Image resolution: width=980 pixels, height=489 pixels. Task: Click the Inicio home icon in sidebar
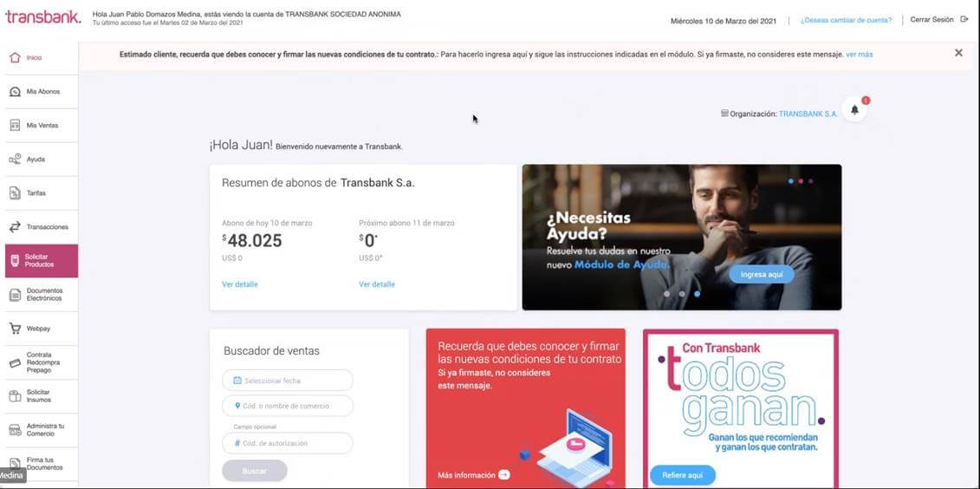[x=15, y=57]
